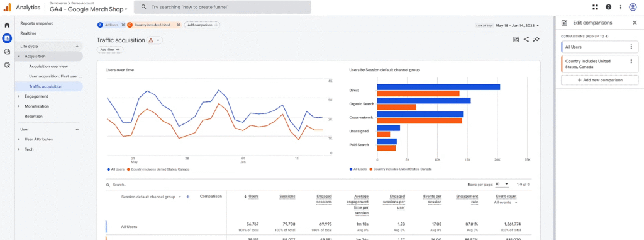The width and height of the screenshot is (644, 240).
Task: Open the date range May 18 - Jun 14 picker
Action: pyautogui.click(x=518, y=26)
